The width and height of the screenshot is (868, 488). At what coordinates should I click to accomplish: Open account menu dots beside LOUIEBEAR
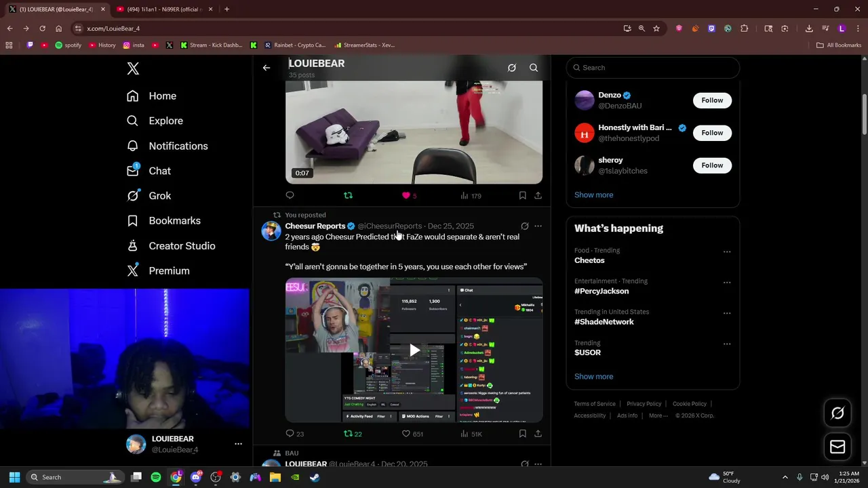tap(238, 444)
